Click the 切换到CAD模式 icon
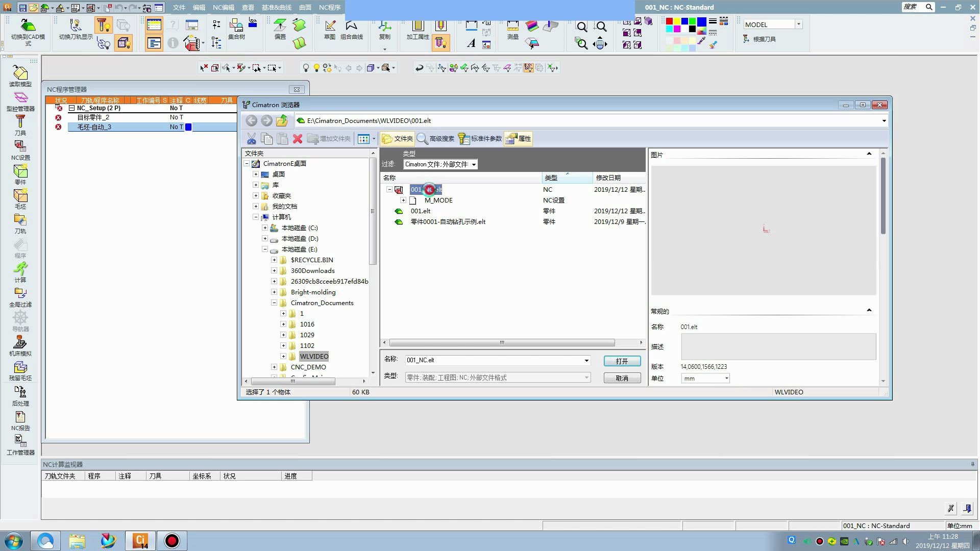Image resolution: width=980 pixels, height=551 pixels. [28, 27]
